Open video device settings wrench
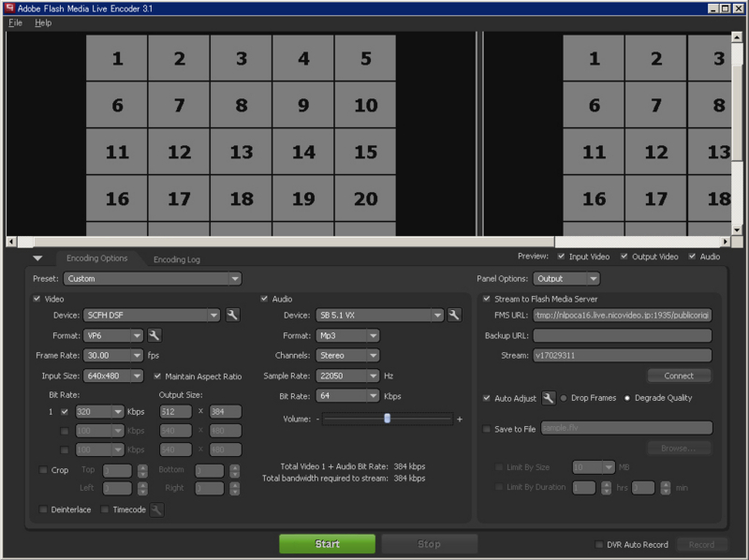This screenshot has height=560, width=749. pos(232,315)
